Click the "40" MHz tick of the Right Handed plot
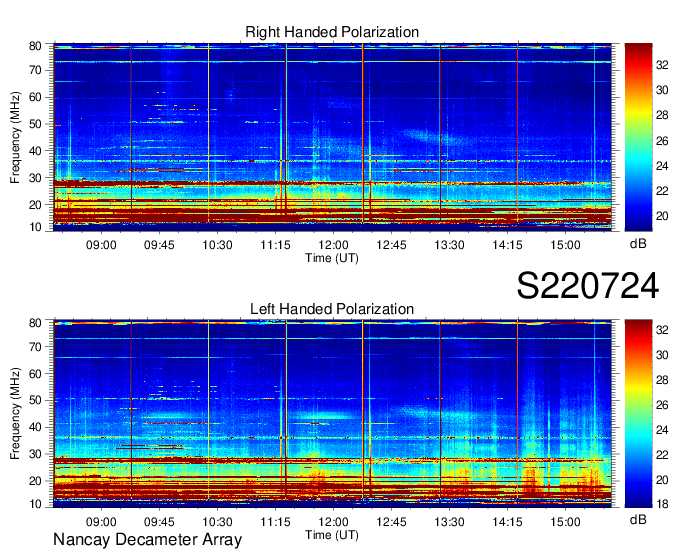The image size is (680, 552). [x=35, y=151]
